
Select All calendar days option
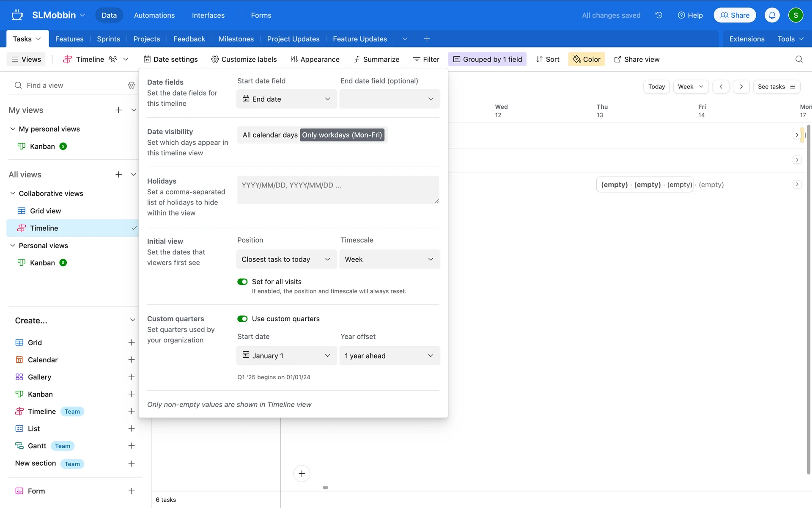point(270,135)
